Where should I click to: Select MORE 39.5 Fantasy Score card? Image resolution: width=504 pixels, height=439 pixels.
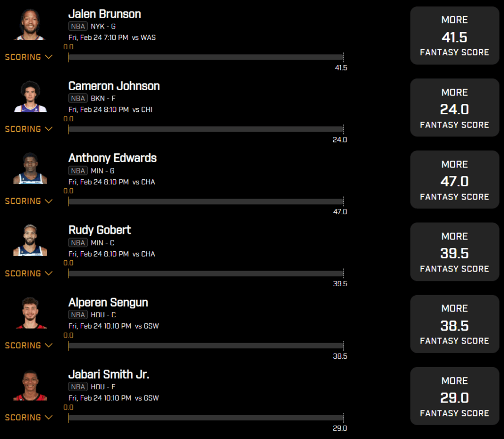(x=454, y=252)
